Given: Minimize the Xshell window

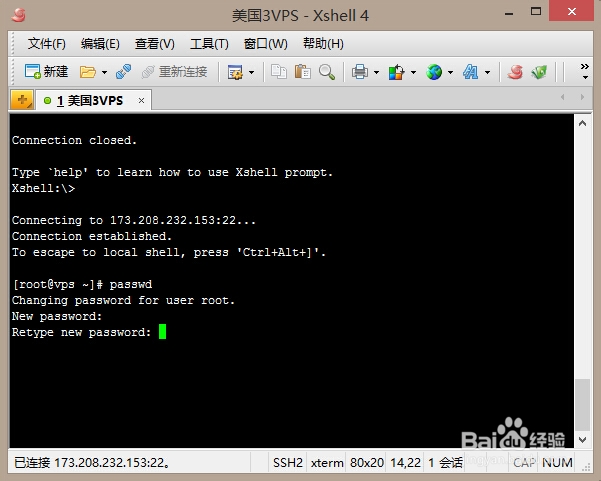Looking at the screenshot, I should tap(509, 14).
